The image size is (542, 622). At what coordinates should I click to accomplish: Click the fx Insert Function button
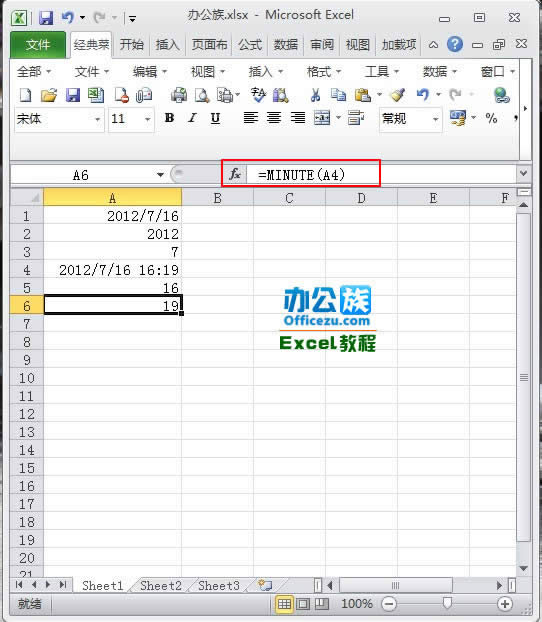(x=235, y=174)
